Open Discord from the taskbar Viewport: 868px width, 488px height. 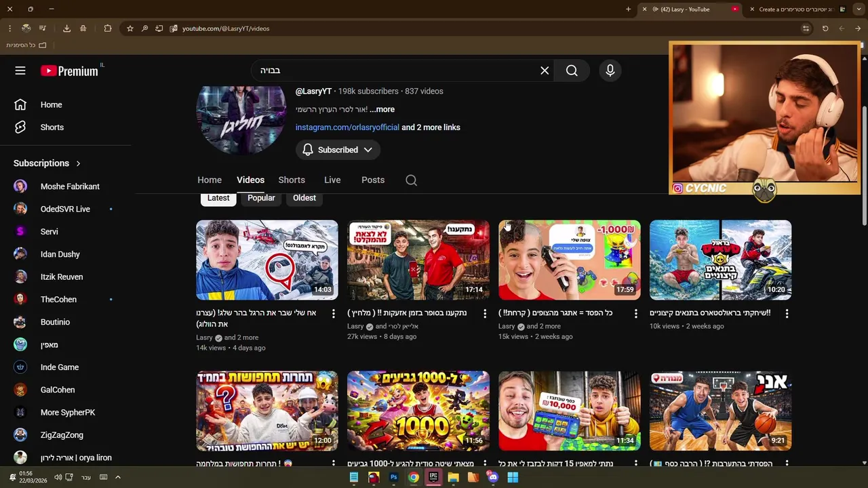[493, 477]
